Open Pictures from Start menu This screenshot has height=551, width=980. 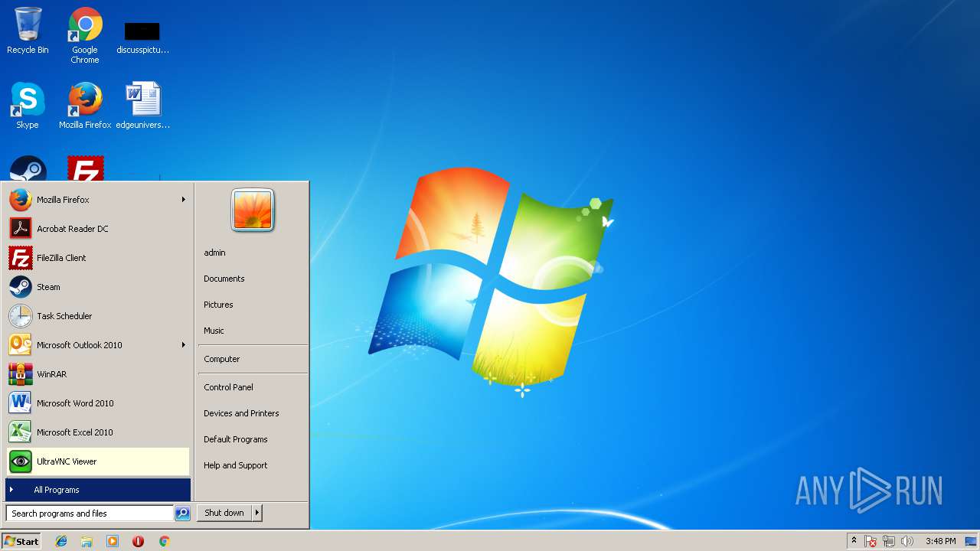coord(218,305)
